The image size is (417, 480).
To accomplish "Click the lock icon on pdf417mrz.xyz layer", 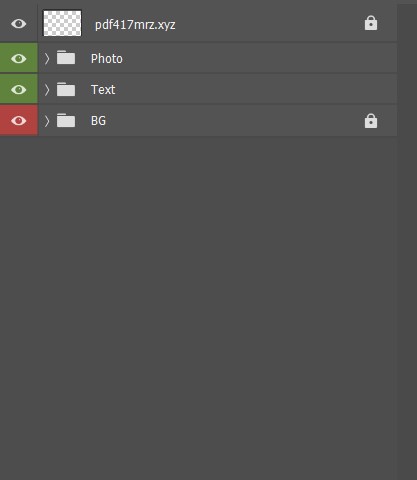I will tap(371, 23).
